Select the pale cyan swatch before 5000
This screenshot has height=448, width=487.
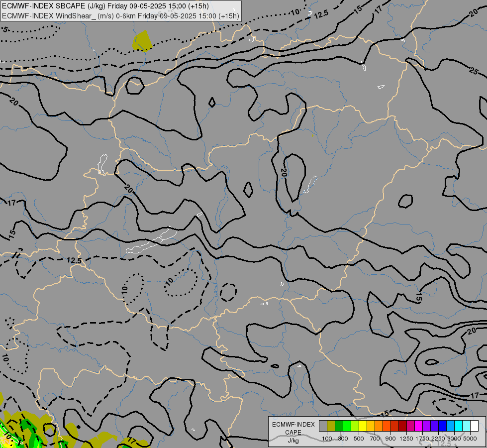(x=467, y=426)
